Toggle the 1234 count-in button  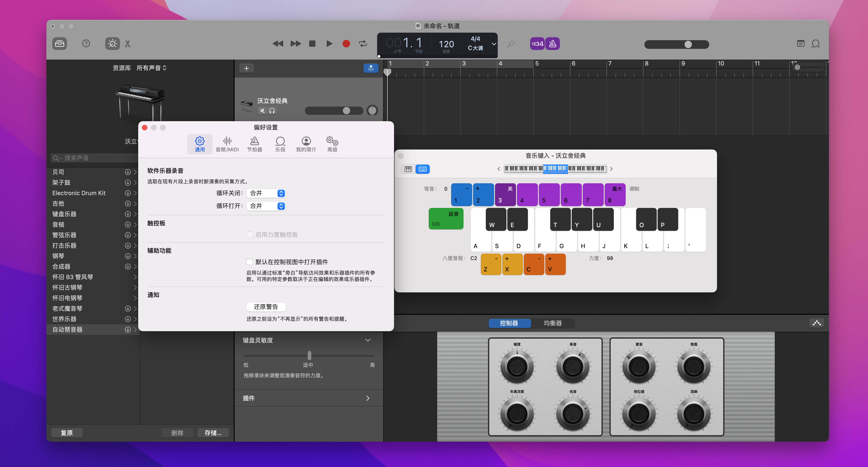537,44
